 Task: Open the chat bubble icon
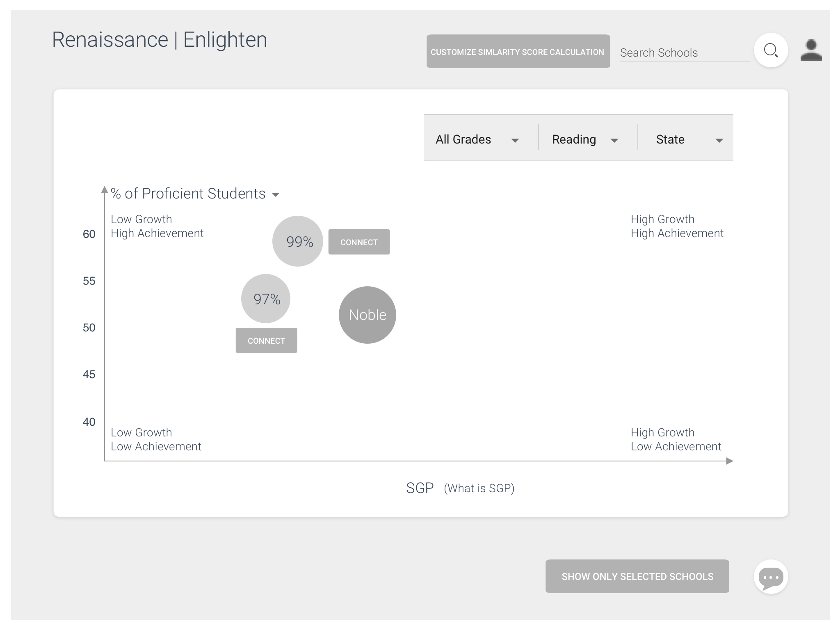[x=771, y=577]
